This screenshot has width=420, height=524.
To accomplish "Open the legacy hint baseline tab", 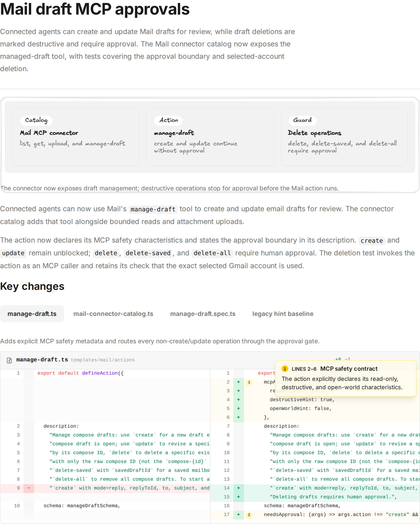I will tap(283, 314).
